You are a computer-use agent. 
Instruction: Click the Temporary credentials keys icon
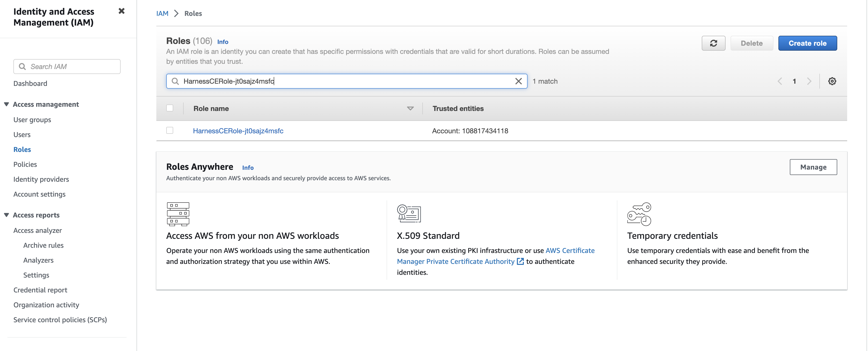639,214
